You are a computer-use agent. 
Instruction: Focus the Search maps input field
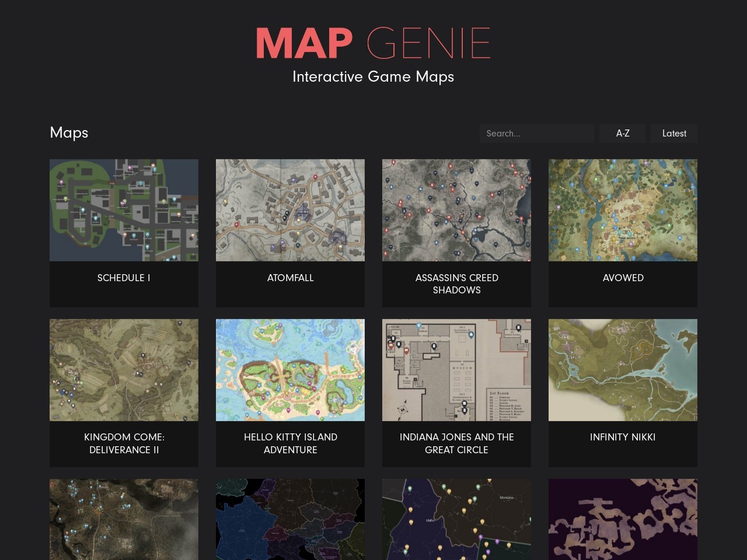[537, 134]
